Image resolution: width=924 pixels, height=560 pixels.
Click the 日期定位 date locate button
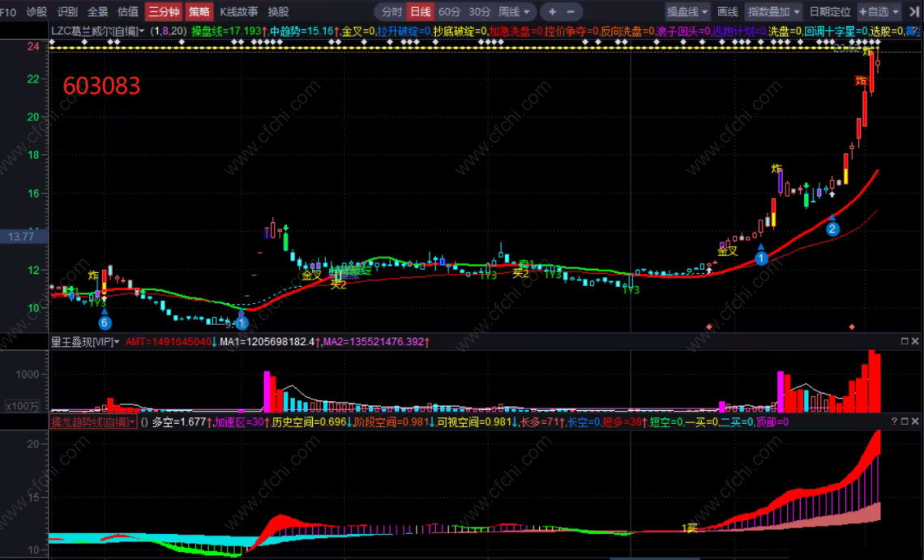[x=830, y=12]
